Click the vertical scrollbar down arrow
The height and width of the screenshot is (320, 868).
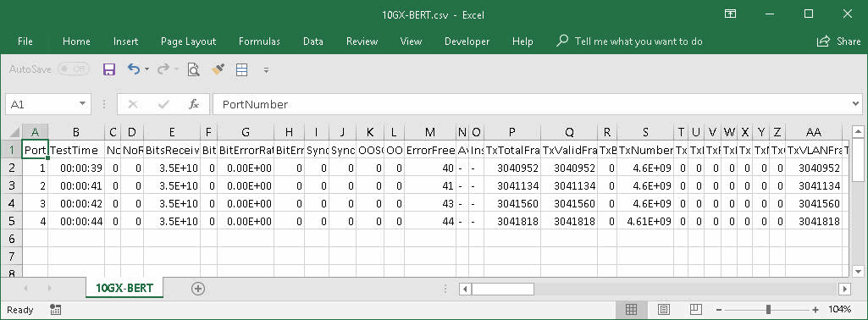click(x=858, y=271)
